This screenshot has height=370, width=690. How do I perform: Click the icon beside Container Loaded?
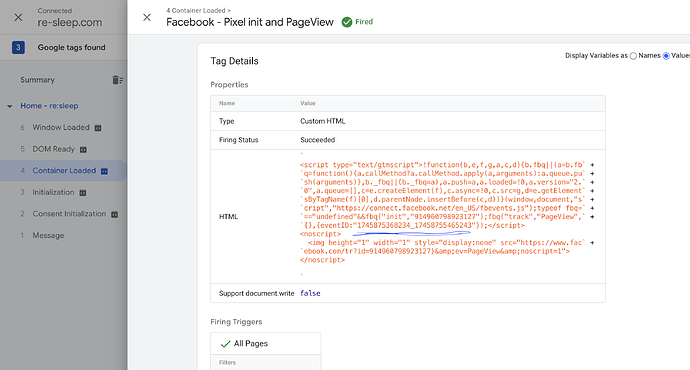click(x=104, y=171)
